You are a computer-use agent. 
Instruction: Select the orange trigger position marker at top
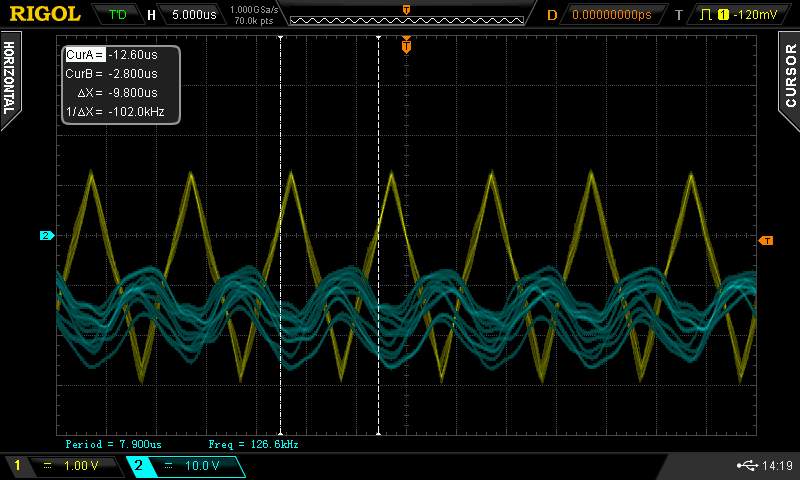[x=406, y=46]
